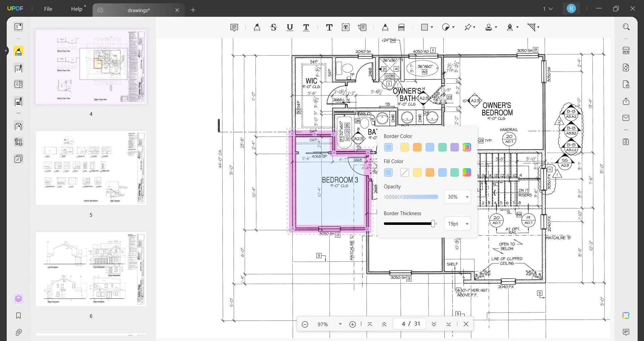Select the highlight text tool
Viewport: 644px width, 341px height.
click(257, 28)
